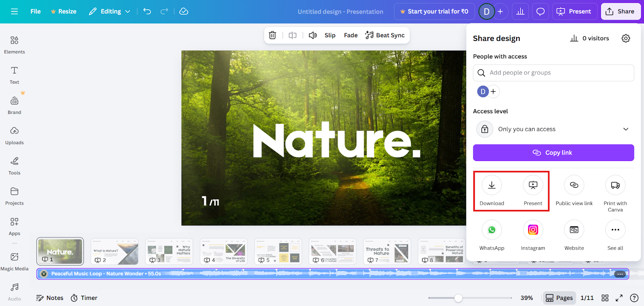Open the hamburger main menu

14,11
